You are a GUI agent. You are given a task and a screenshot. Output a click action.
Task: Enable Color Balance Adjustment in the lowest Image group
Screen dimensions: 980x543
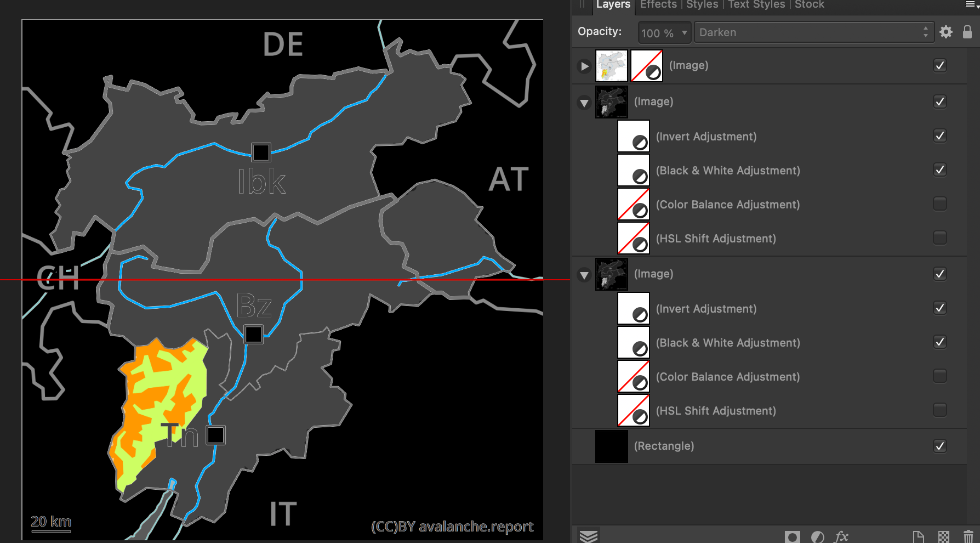[940, 376]
